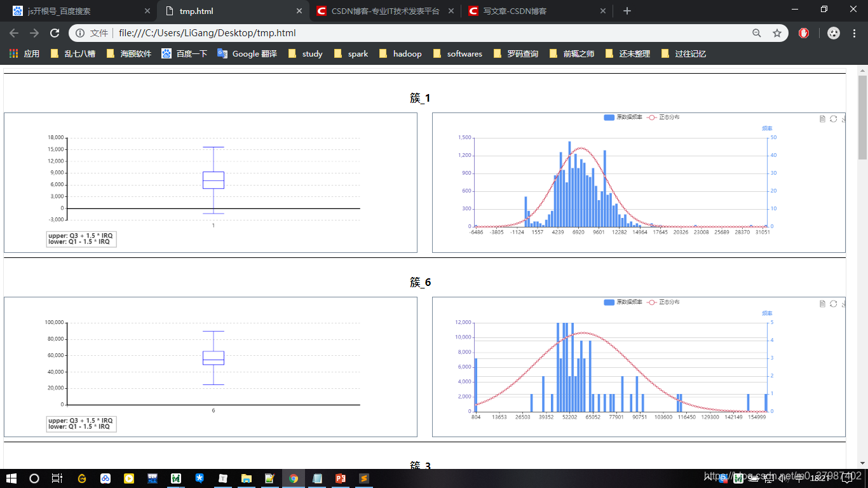Image resolution: width=868 pixels, height=488 pixels.
Task: Close the tmp.html tab
Action: (x=299, y=11)
